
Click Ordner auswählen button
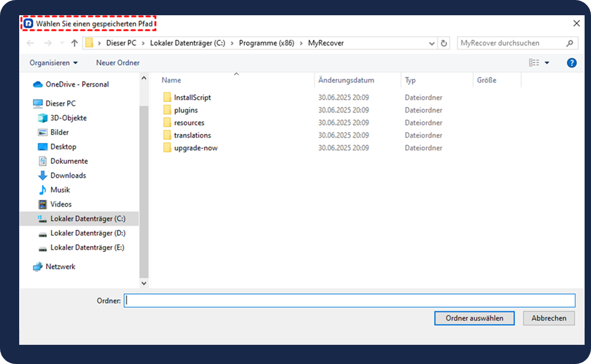tap(474, 318)
